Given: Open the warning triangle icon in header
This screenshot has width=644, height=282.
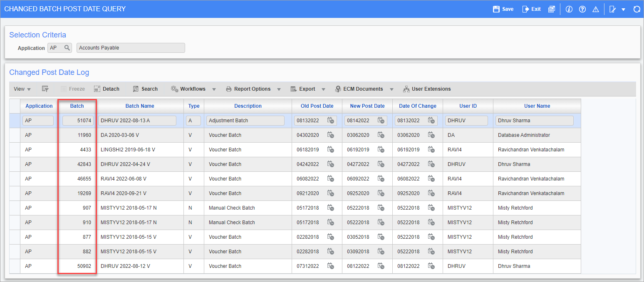Looking at the screenshot, I should (x=595, y=9).
